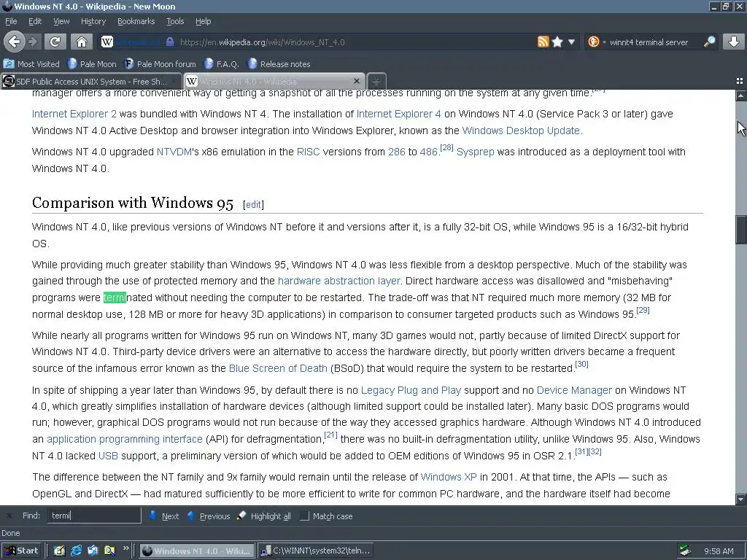This screenshot has height=560, width=747.
Task: Open the Edit menu
Action: tap(35, 21)
